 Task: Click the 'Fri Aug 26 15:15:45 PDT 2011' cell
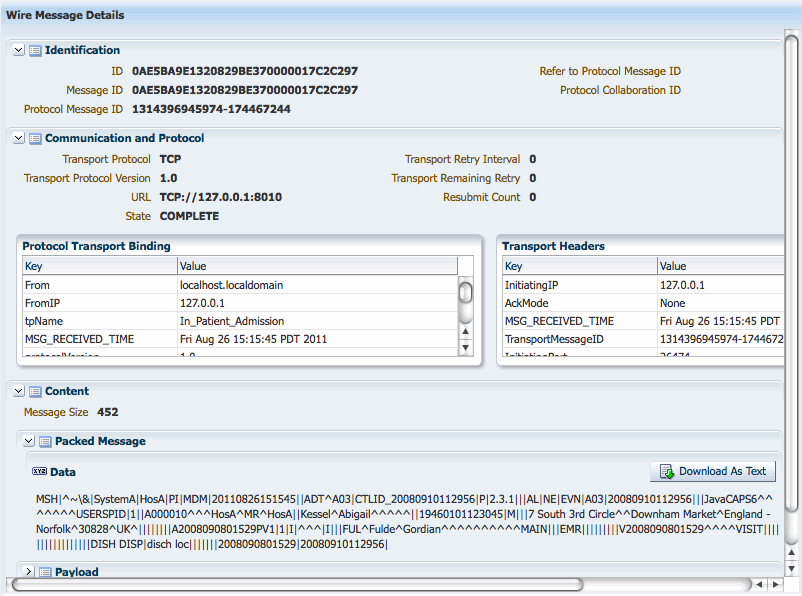(x=318, y=339)
